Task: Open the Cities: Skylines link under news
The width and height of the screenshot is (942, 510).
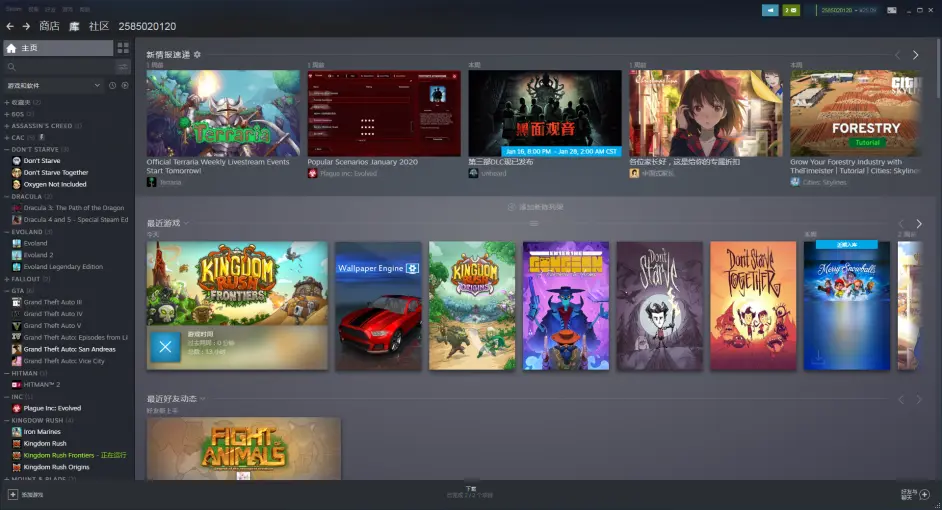Action: point(824,183)
